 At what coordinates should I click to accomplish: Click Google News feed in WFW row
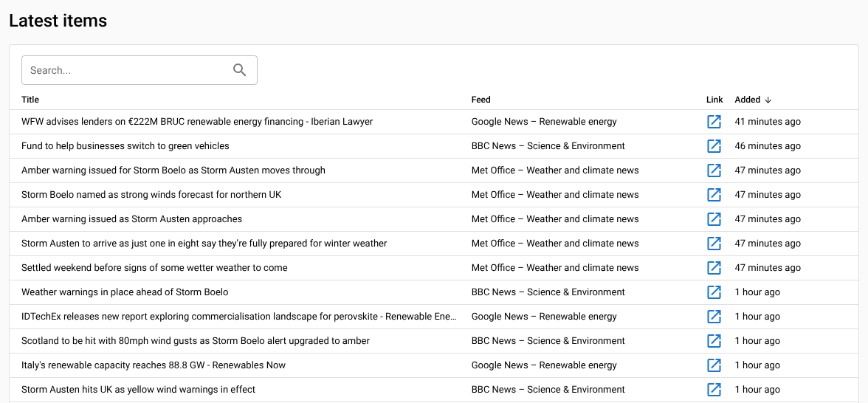(544, 122)
